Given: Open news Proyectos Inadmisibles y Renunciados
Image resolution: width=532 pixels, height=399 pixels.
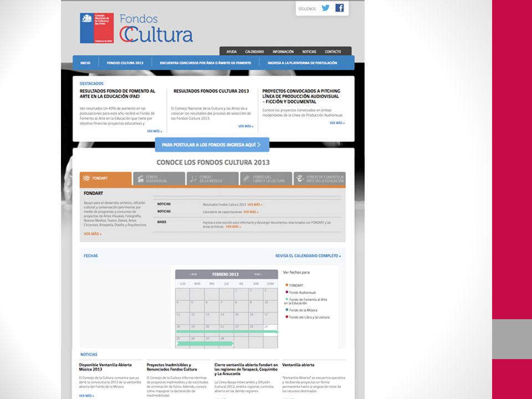Looking at the screenshot, I should pos(172,367).
